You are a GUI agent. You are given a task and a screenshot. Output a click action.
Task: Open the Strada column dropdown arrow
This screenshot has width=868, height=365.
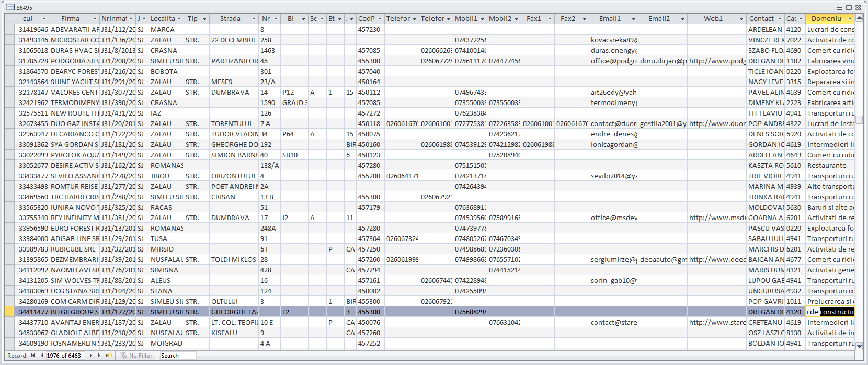coord(254,19)
